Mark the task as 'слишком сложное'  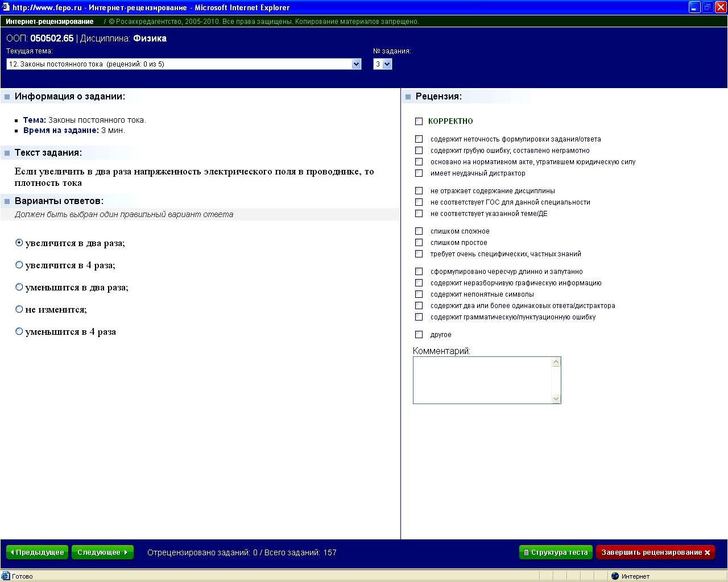point(419,231)
